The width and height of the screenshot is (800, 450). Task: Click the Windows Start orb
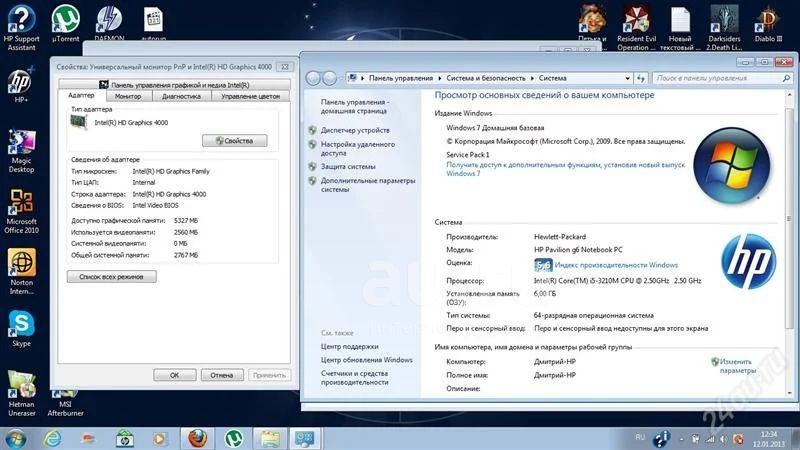tap(16, 438)
